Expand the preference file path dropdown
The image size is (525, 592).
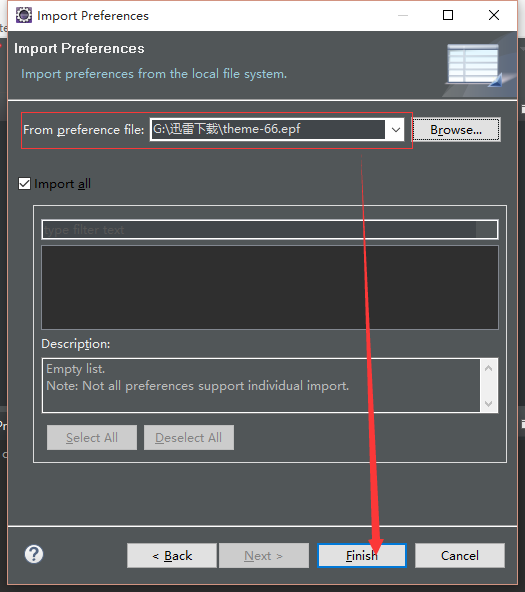click(395, 130)
